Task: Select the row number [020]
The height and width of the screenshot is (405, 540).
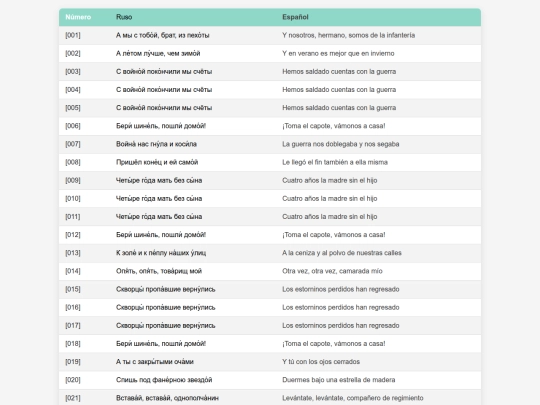Action: (73, 380)
